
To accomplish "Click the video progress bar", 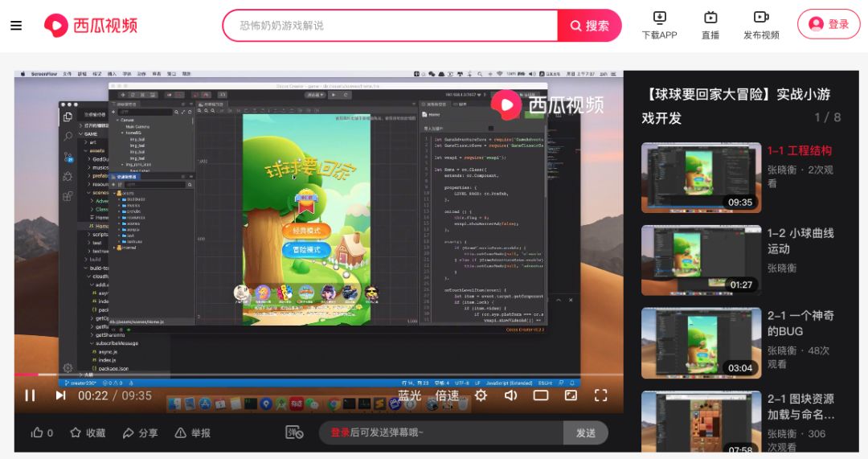I will coord(319,375).
